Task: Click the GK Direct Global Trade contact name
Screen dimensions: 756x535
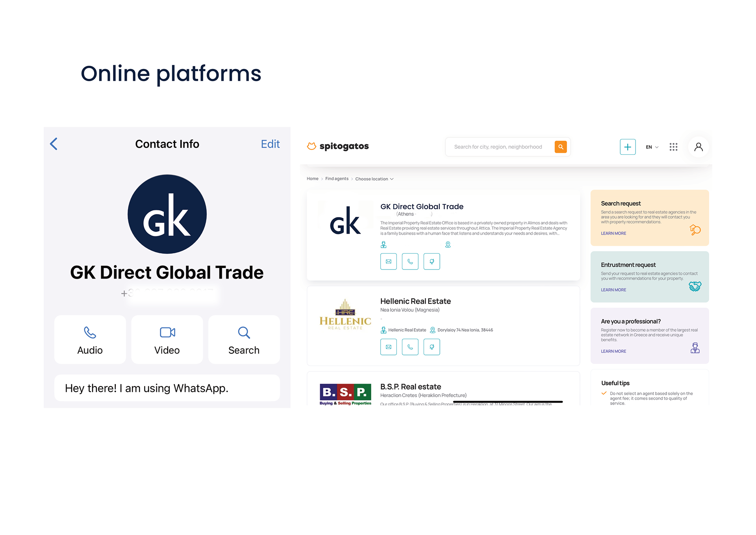Action: tap(167, 273)
